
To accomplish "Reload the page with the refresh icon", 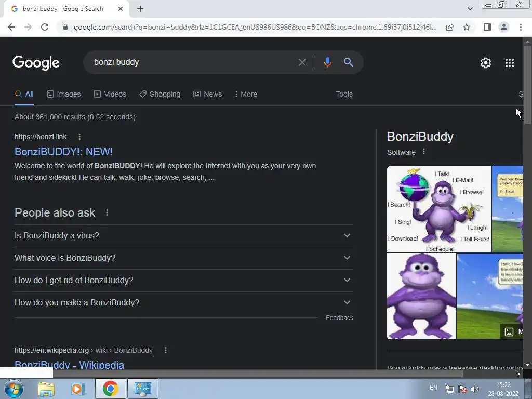I will [x=45, y=27].
